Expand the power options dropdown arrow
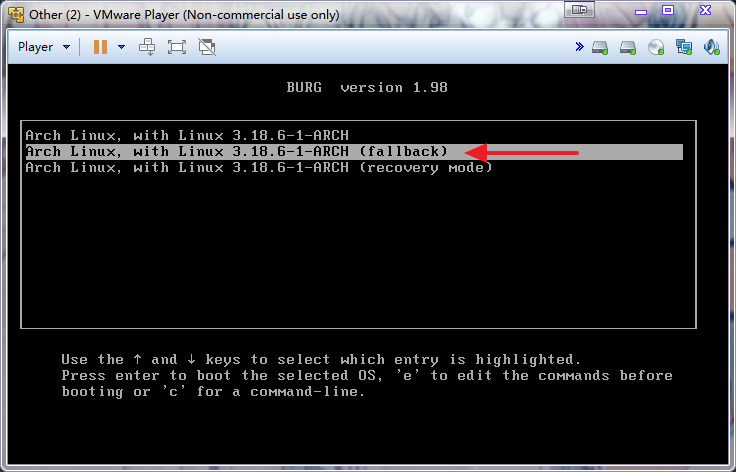The image size is (736, 472). [122, 47]
